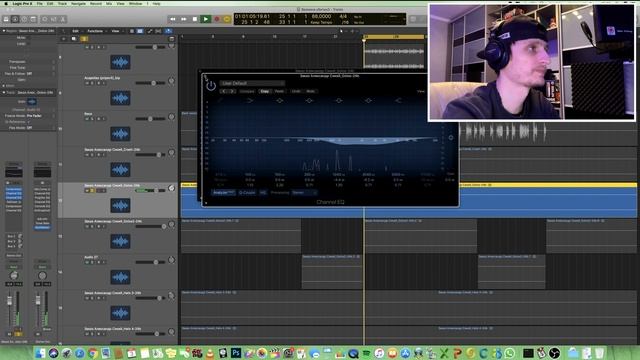Mute the Bass track
Viewport: 640px width, 360px height.
[87, 119]
